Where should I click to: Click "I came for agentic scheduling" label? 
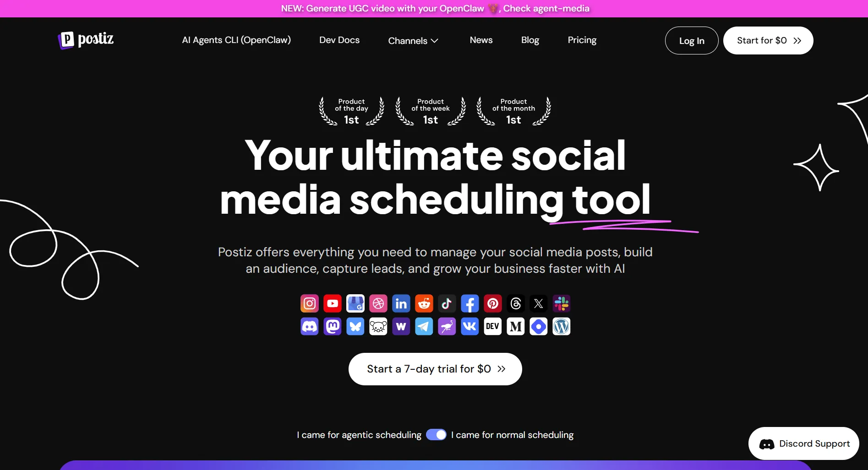click(359, 435)
